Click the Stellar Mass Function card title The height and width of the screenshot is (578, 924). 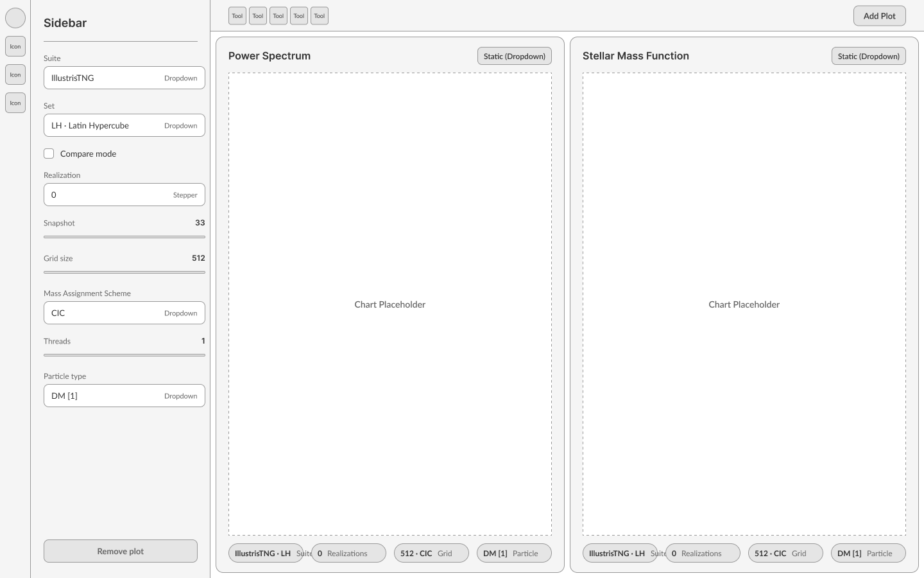[636, 56]
